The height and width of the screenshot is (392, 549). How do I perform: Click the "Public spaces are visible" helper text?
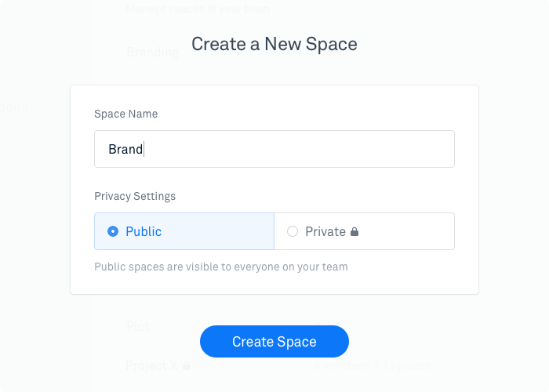(x=221, y=267)
